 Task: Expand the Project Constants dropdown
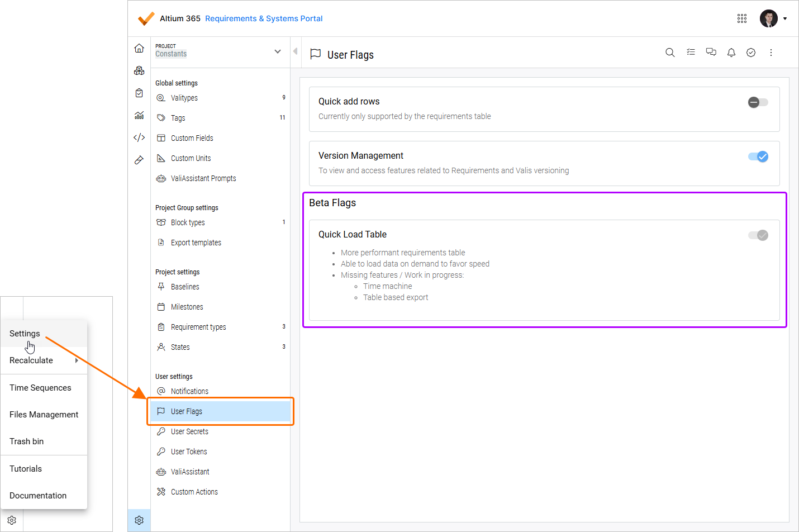pos(278,51)
